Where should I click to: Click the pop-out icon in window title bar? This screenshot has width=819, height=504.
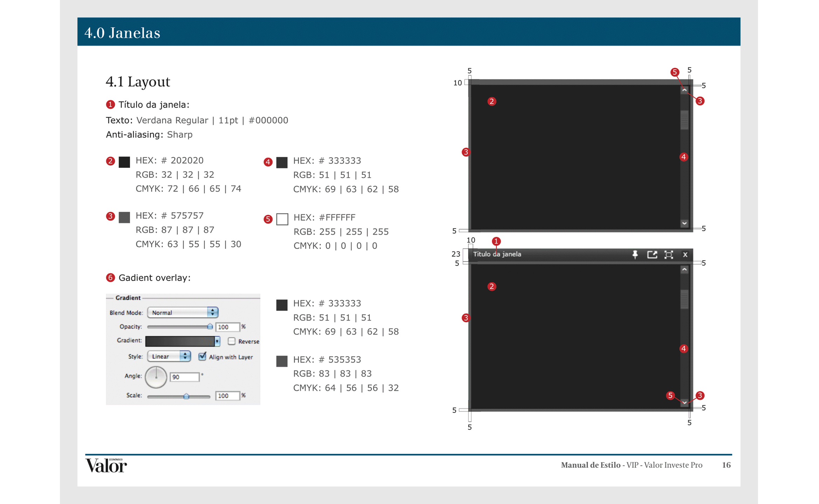[652, 255]
